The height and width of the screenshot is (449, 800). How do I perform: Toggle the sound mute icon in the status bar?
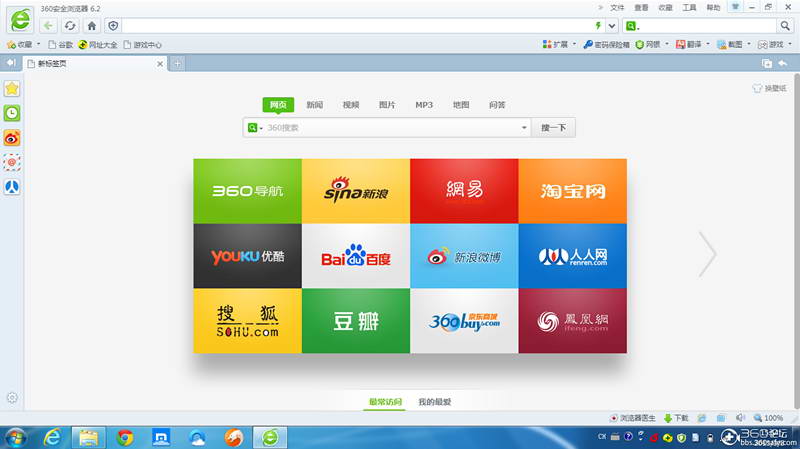click(x=740, y=418)
